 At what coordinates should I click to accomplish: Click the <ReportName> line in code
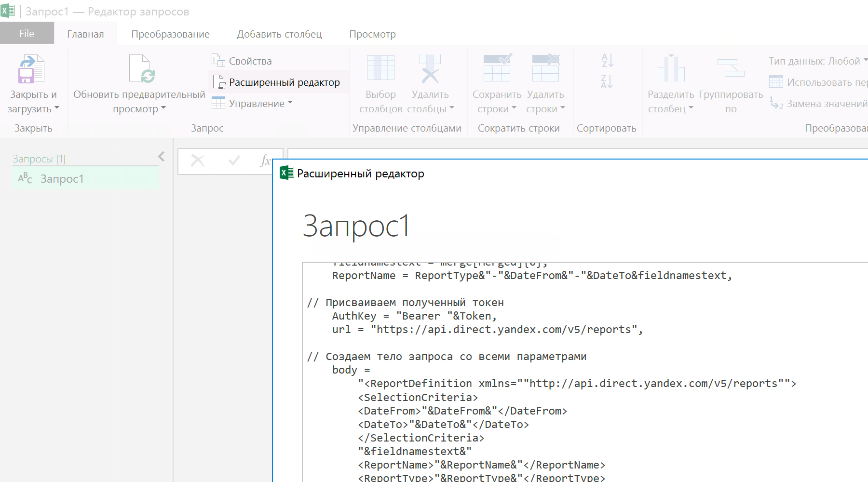pyautogui.click(x=482, y=465)
